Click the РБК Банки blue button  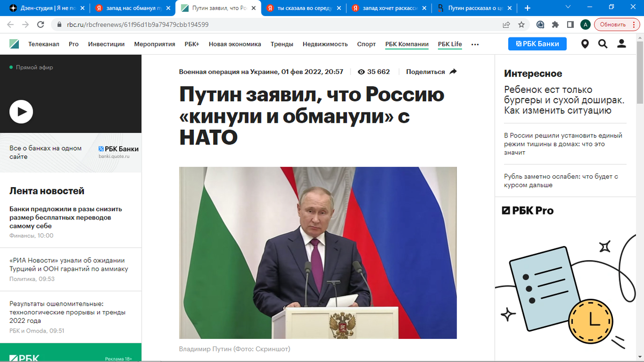(537, 44)
